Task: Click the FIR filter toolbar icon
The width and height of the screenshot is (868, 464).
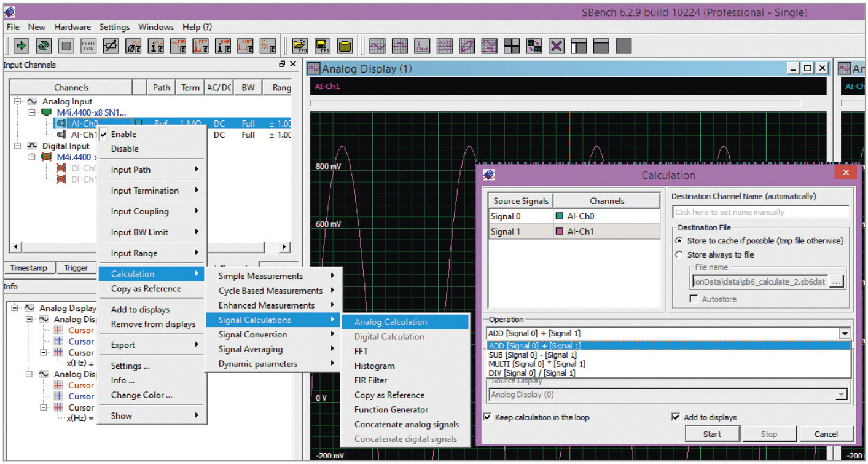Action: [x=178, y=45]
